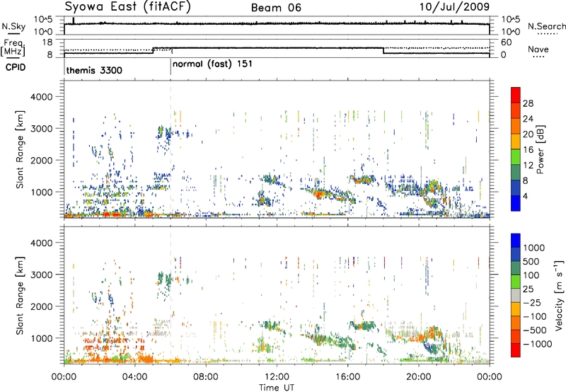
Task: Pick the grey segment of Velocity colorbar
Action: tap(516, 295)
